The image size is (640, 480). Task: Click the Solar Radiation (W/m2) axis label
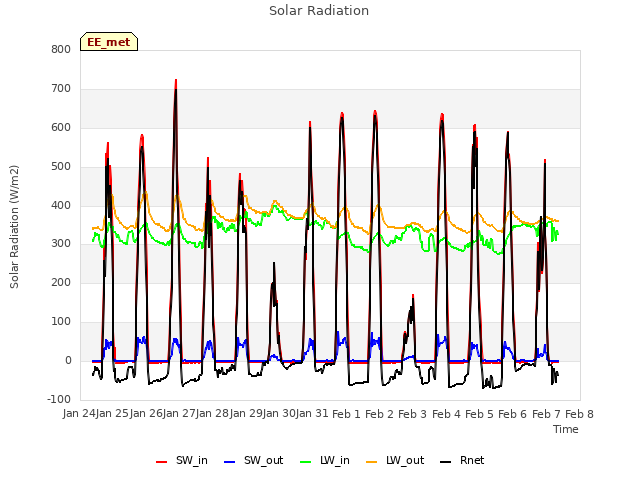pos(14,227)
